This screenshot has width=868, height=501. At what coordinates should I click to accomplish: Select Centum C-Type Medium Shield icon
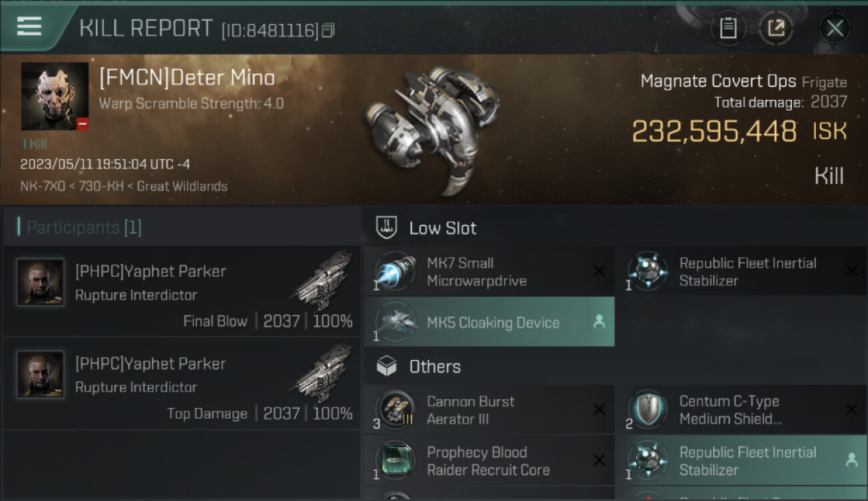point(646,409)
